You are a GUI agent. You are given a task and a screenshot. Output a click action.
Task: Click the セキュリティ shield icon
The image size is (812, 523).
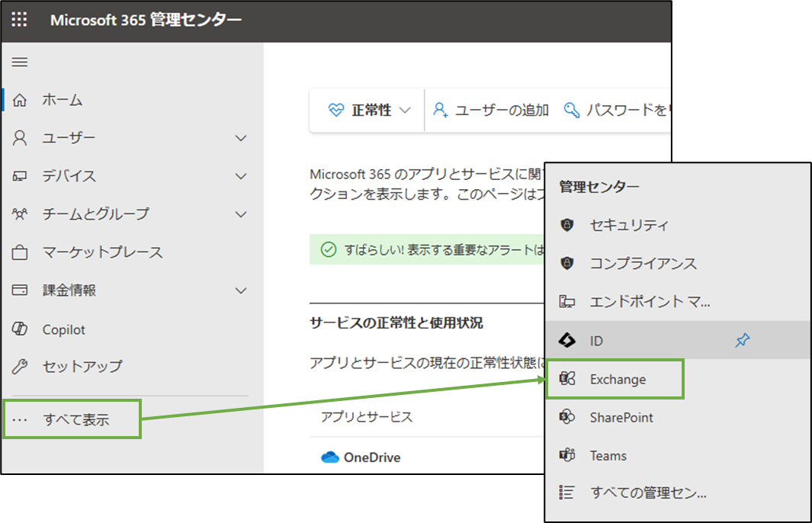(x=567, y=225)
